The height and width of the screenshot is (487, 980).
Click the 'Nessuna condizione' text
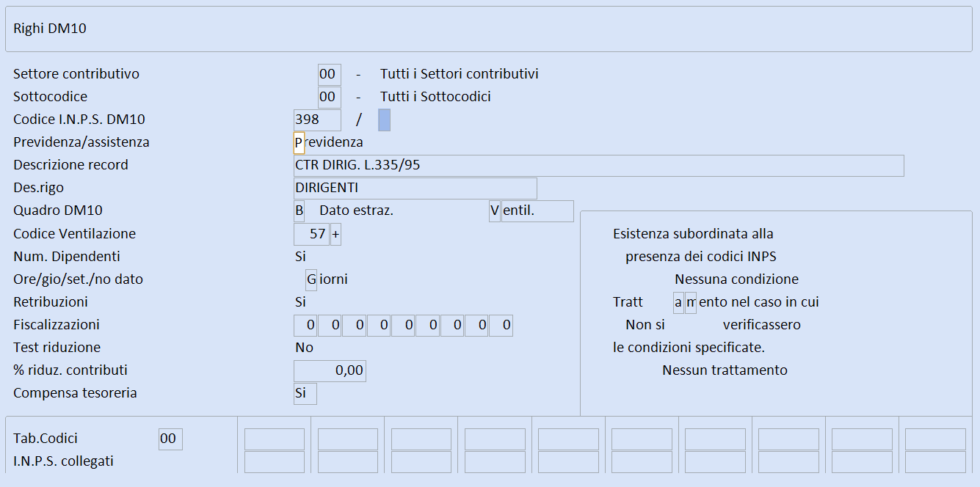[736, 279]
